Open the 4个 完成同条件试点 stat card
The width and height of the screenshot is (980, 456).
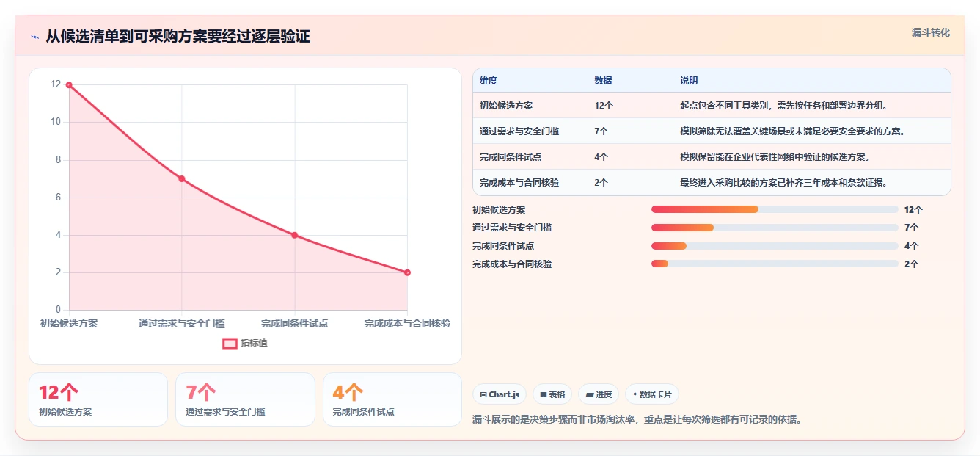[392, 399]
